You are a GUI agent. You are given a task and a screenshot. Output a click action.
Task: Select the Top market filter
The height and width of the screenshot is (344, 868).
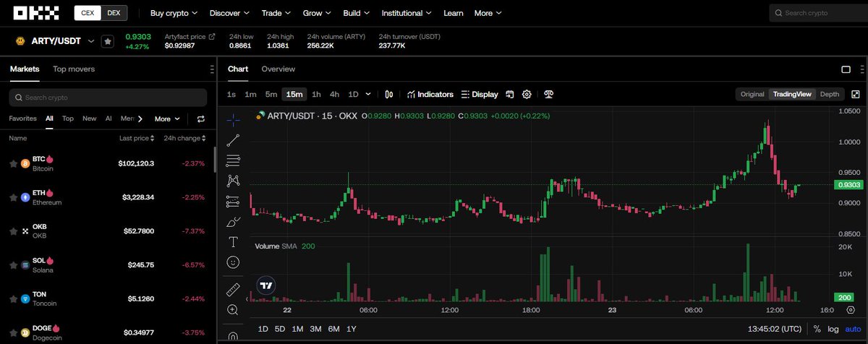click(68, 119)
